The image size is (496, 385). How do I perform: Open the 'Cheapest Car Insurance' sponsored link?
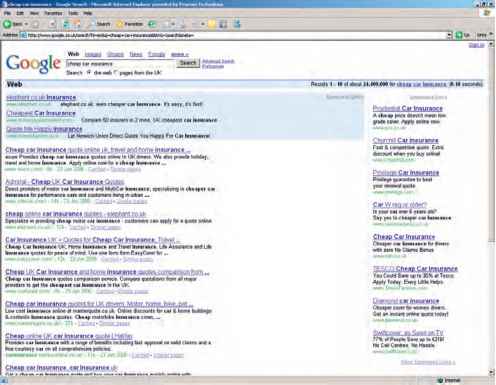coord(41,113)
